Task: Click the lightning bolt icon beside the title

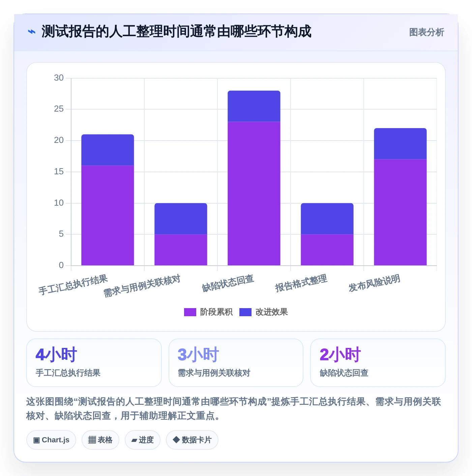Action: click(x=31, y=32)
